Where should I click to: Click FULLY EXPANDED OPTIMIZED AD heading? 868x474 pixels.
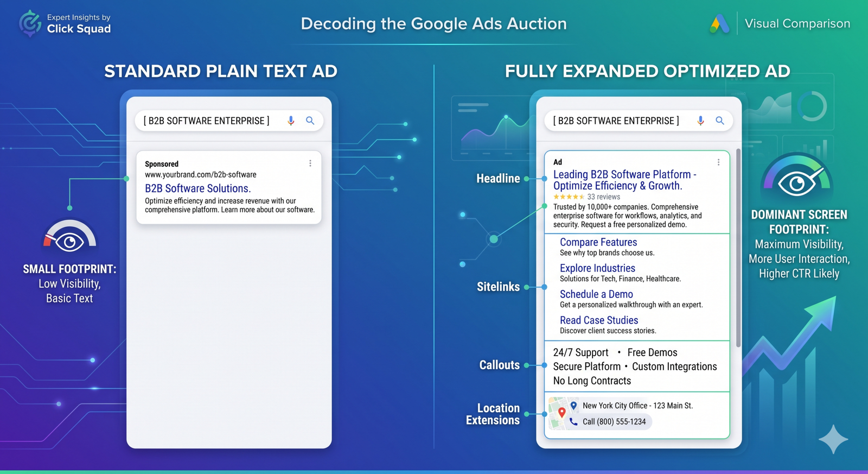click(647, 71)
